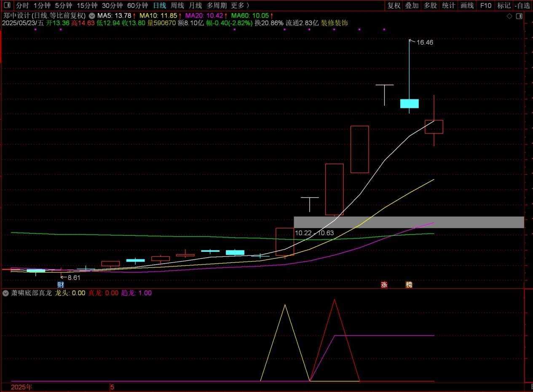
Task: Click the MA20: 10.42 label
Action: [x=204, y=16]
